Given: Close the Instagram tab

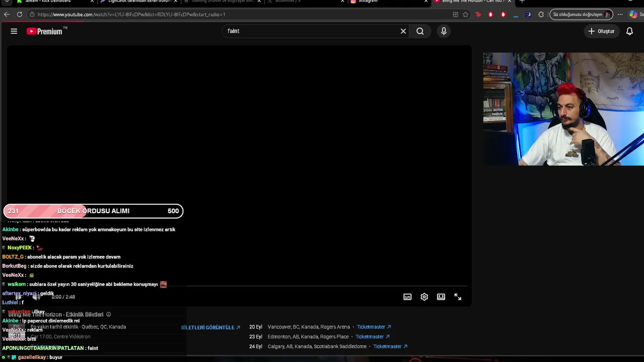Looking at the screenshot, I should 426,2.
